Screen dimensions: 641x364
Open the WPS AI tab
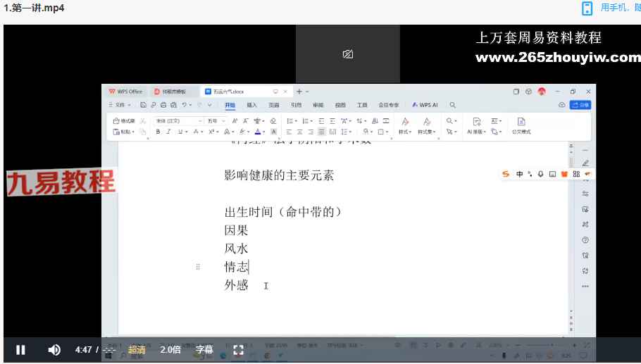425,105
